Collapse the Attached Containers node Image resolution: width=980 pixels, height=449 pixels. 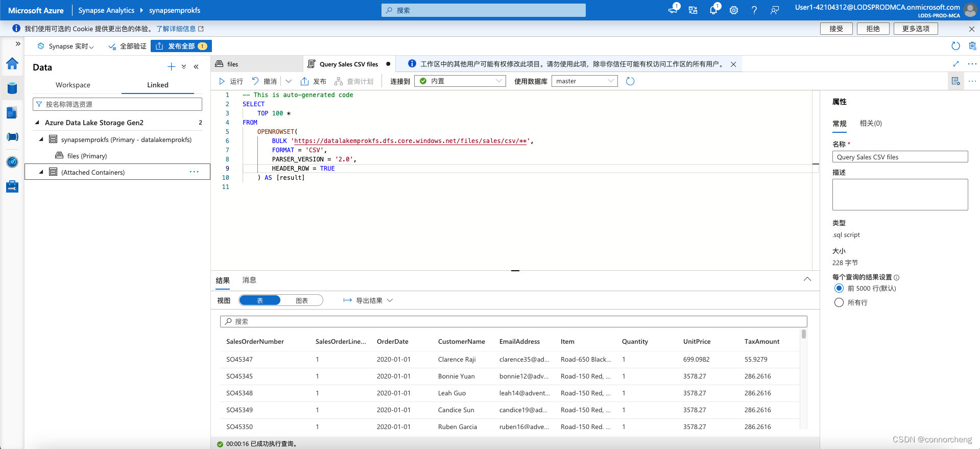click(x=41, y=172)
